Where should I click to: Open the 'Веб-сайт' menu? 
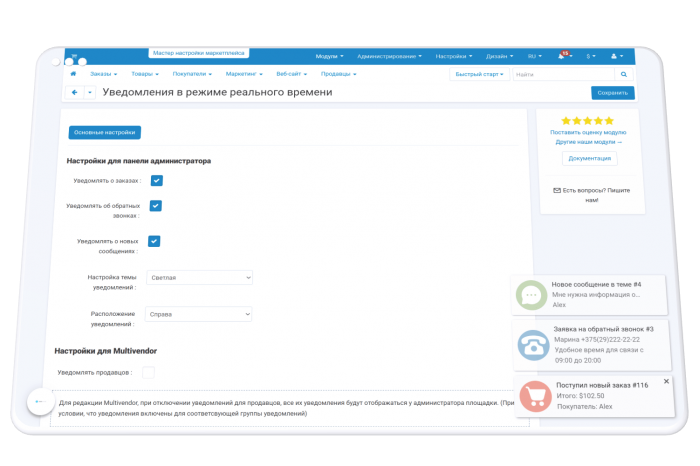pos(292,74)
